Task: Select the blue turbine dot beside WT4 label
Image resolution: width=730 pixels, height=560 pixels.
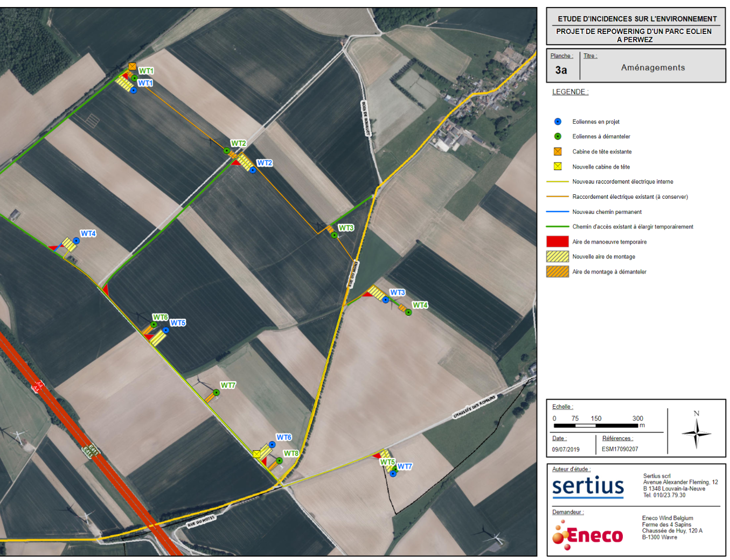Action: coord(77,241)
